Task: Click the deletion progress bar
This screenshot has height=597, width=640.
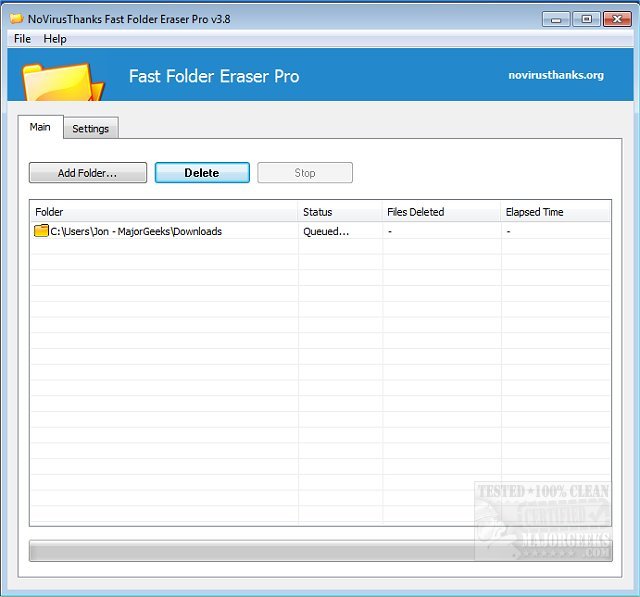Action: 320,551
